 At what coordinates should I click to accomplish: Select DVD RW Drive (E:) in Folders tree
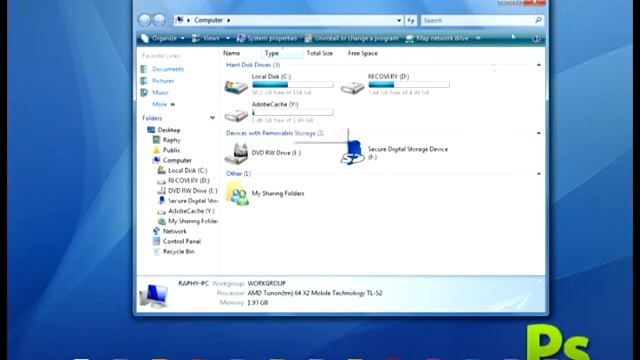click(x=193, y=191)
